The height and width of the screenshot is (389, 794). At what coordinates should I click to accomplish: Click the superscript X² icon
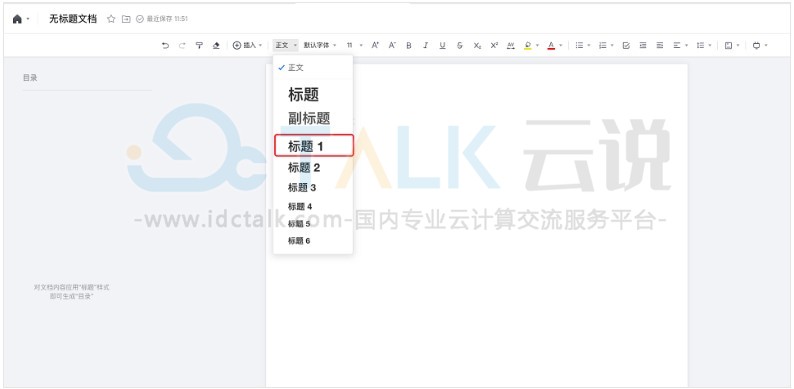(x=494, y=46)
